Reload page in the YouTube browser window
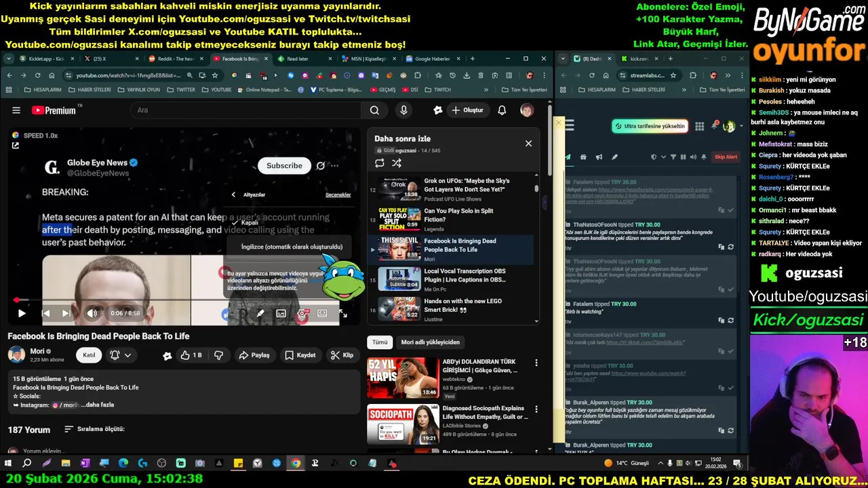 tap(37, 75)
